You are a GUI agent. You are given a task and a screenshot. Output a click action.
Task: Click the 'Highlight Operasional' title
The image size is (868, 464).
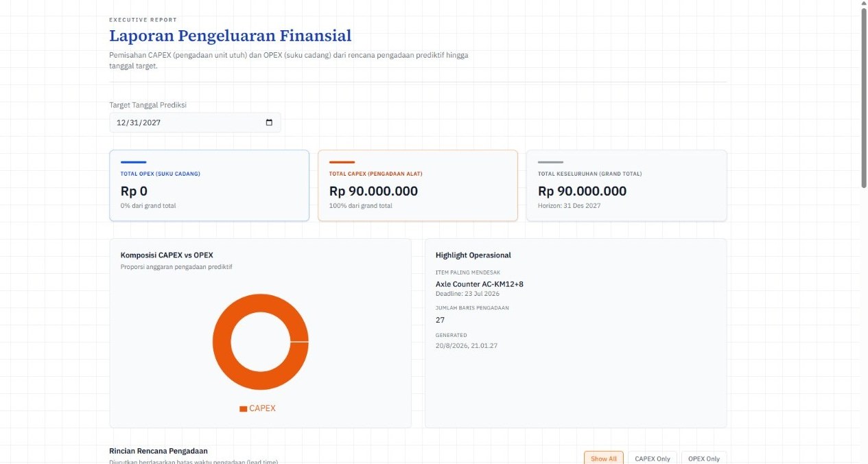[473, 255]
